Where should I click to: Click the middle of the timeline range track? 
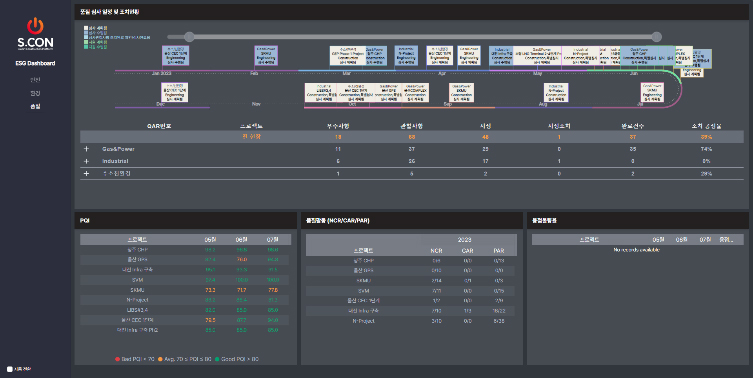pos(423,37)
